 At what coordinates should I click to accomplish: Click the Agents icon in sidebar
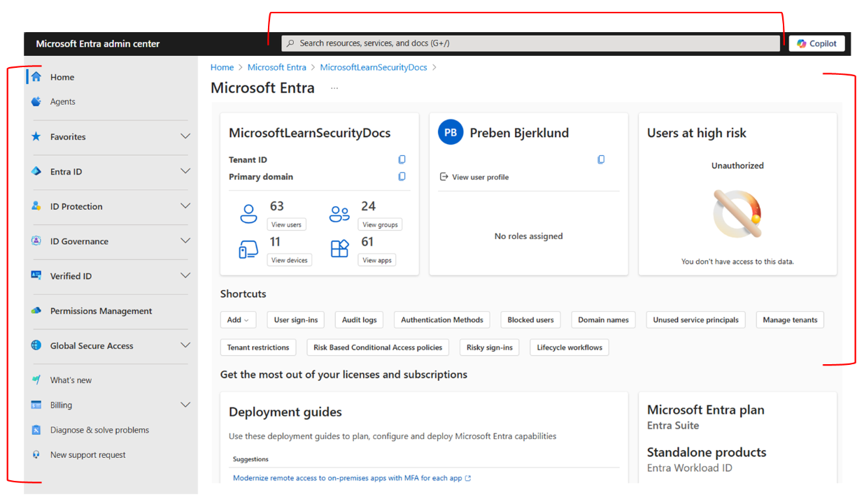[36, 101]
